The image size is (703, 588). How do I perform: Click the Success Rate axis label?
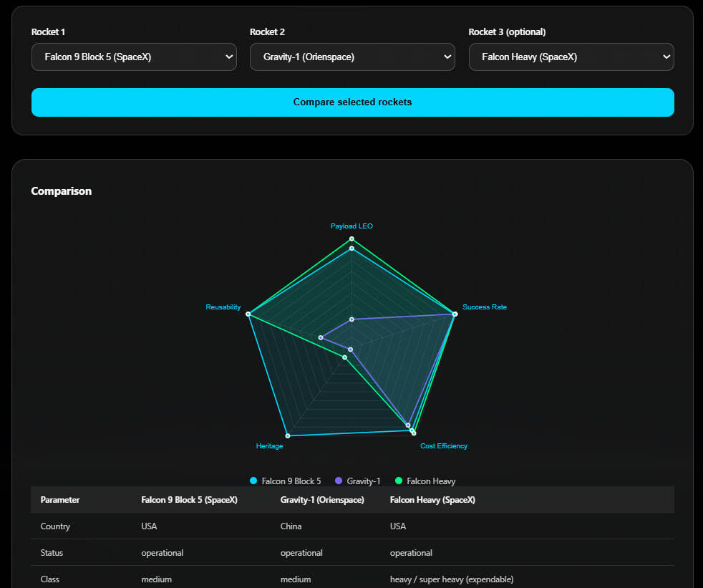pos(485,307)
